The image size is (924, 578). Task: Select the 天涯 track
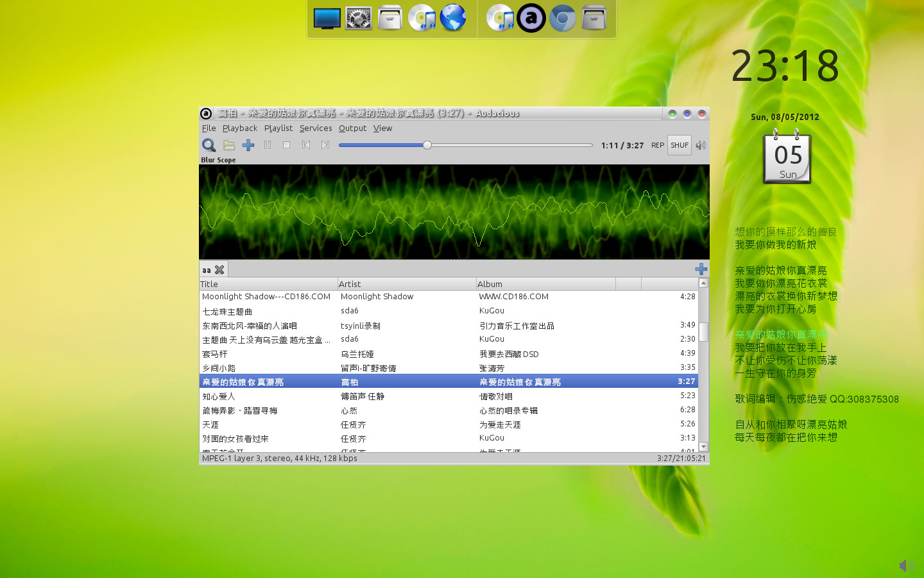tap(449, 424)
